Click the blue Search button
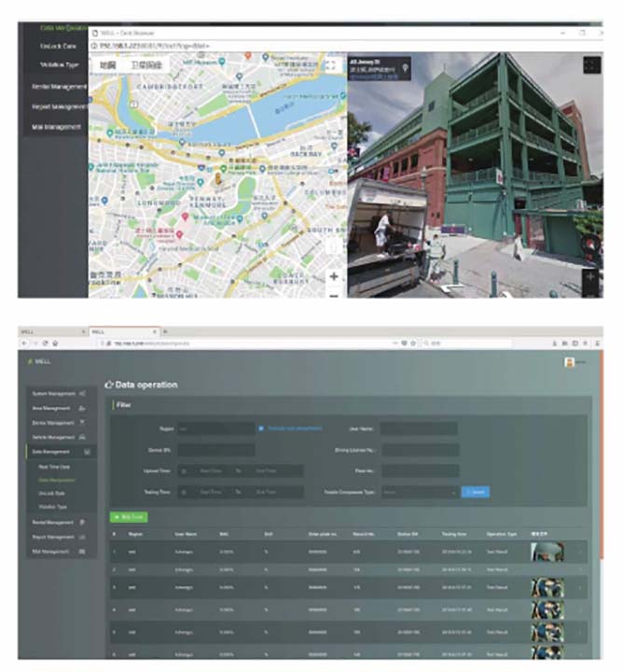Image resolution: width=623 pixels, height=672 pixels. [475, 491]
